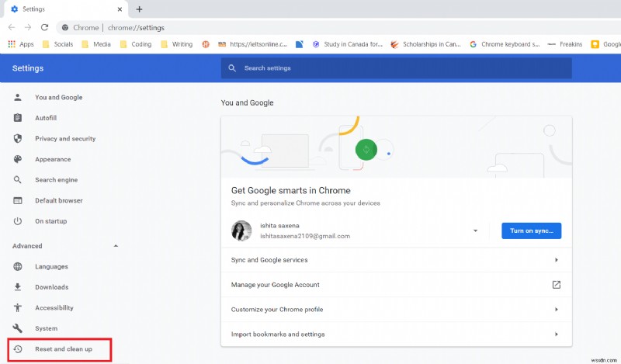Viewport: 621px width, 364px height.
Task: Click the Privacy and security shield icon
Action: (18, 138)
